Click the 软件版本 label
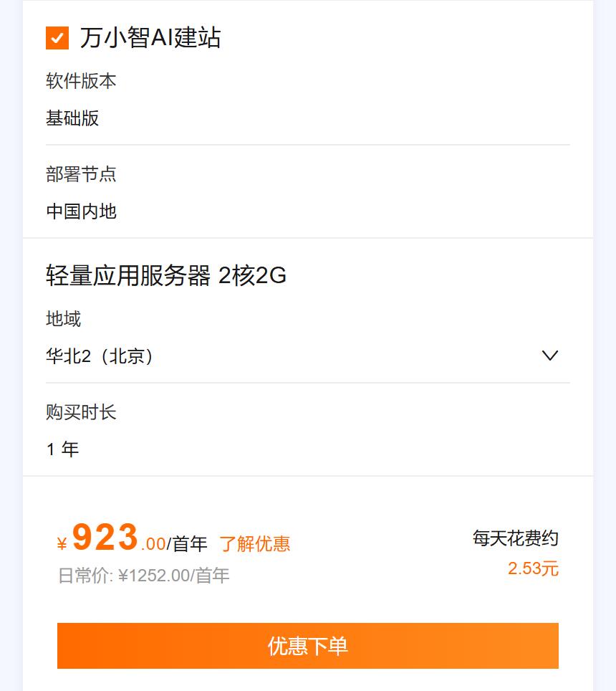616x691 pixels. 81,81
